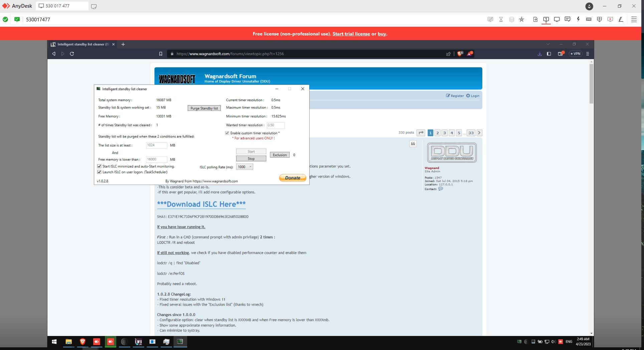Open AnyDesk display settings monitor icon
Image resolution: width=644 pixels, height=350 pixels.
click(556, 19)
